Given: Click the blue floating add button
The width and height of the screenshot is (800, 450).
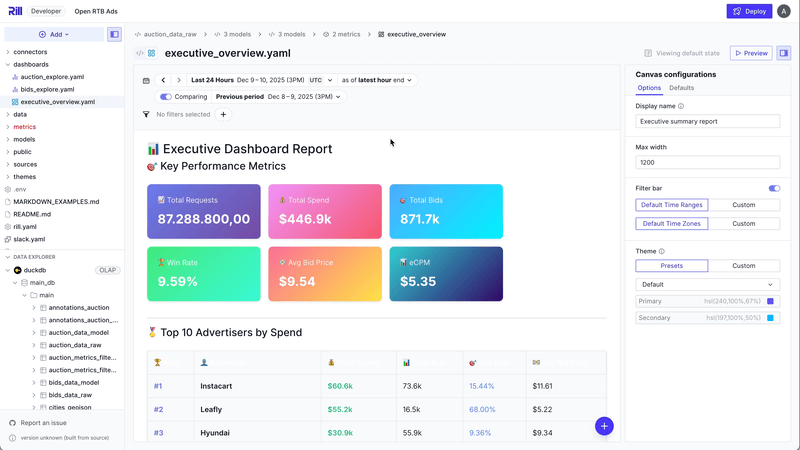Looking at the screenshot, I should tap(604, 426).
